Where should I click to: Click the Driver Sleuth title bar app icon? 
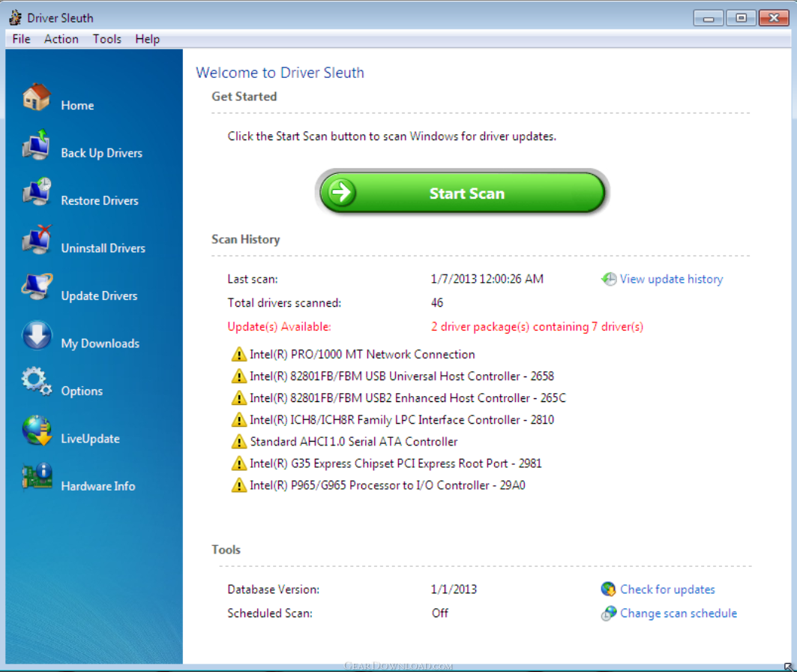pos(15,18)
